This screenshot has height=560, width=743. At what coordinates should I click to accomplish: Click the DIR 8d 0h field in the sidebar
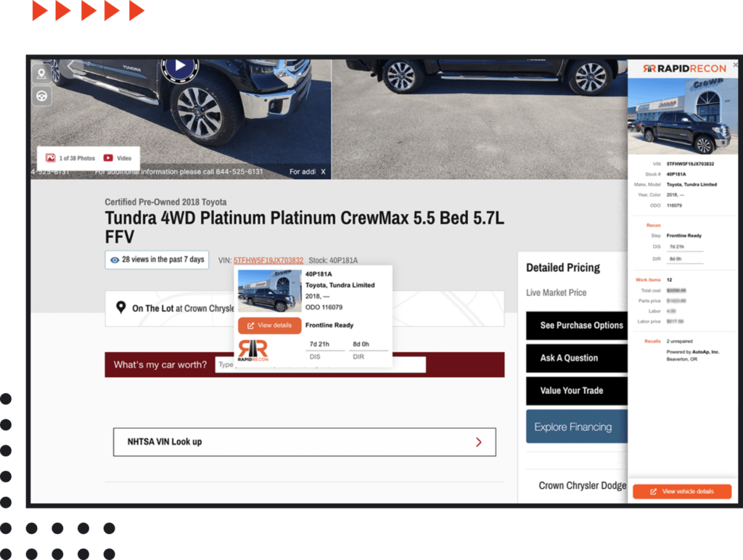(x=685, y=259)
